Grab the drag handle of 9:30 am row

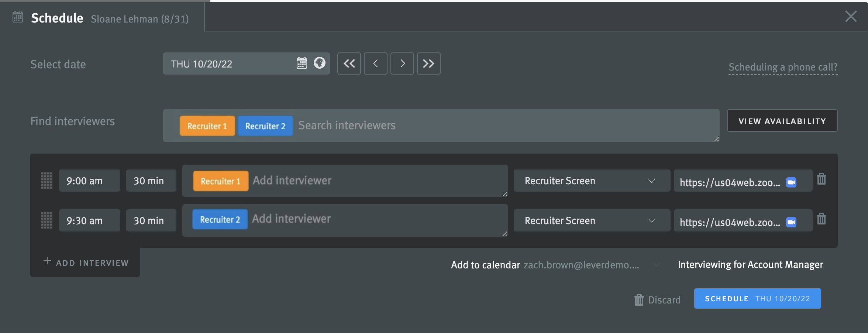(46, 220)
